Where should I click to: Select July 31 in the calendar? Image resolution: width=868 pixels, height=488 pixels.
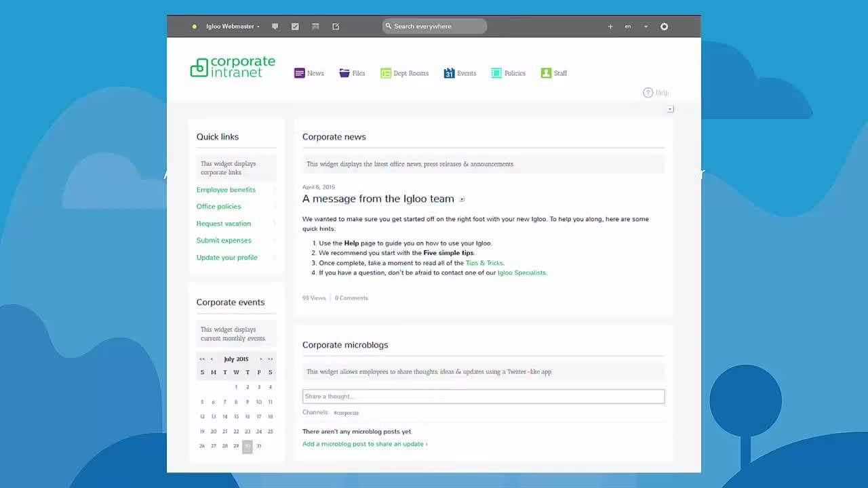point(258,446)
